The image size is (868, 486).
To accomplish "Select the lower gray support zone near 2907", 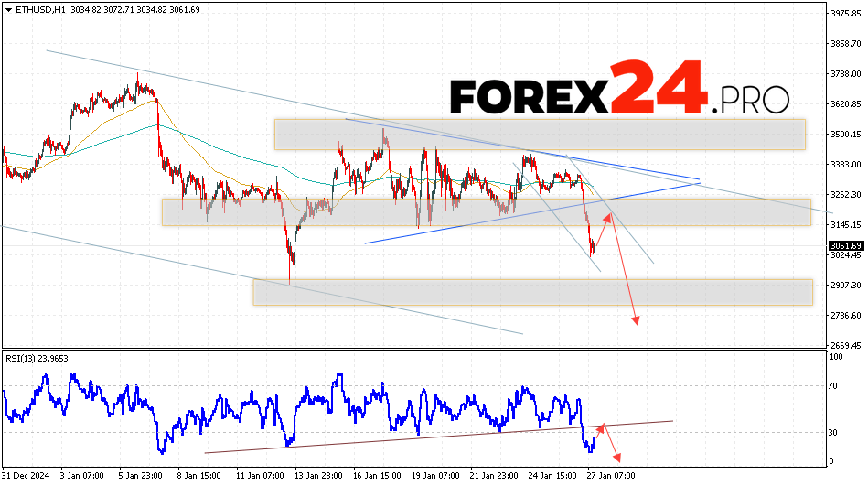I will 532,292.
